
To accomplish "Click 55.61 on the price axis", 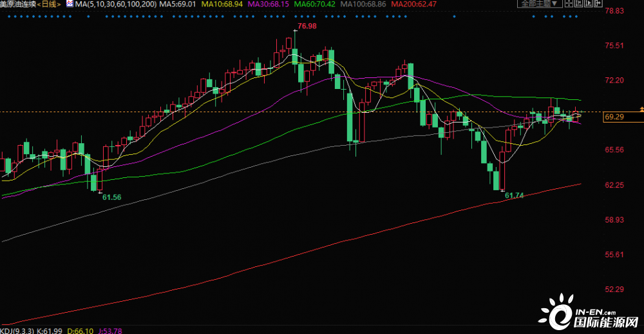I will click(615, 255).
